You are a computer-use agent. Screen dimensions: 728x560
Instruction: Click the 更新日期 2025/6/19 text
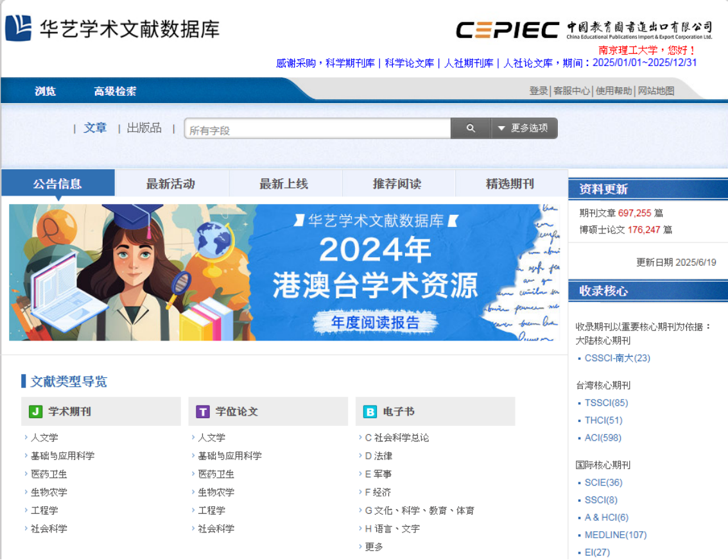tap(676, 262)
